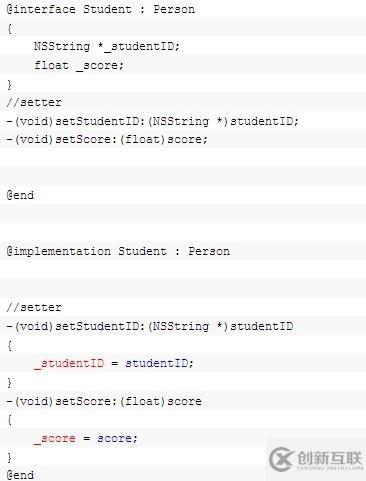This screenshot has width=366, height=481.
Task: Click the opening brace after @interface
Action: coord(10,29)
